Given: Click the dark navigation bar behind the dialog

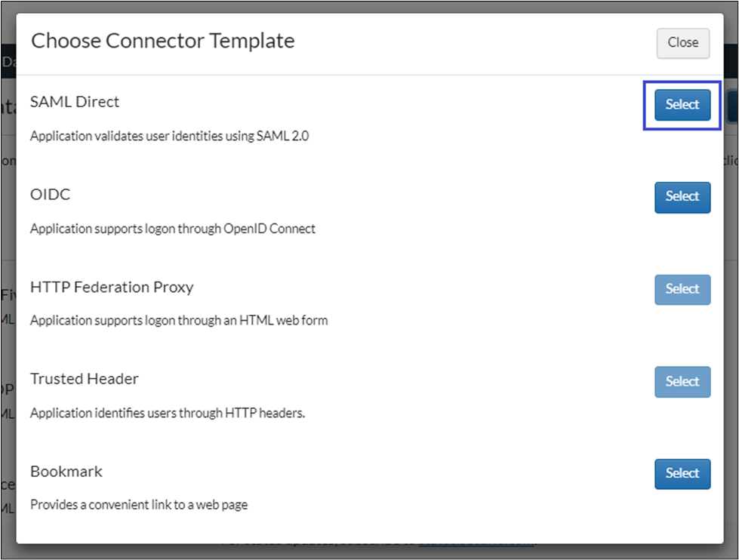Looking at the screenshot, I should (x=8, y=62).
